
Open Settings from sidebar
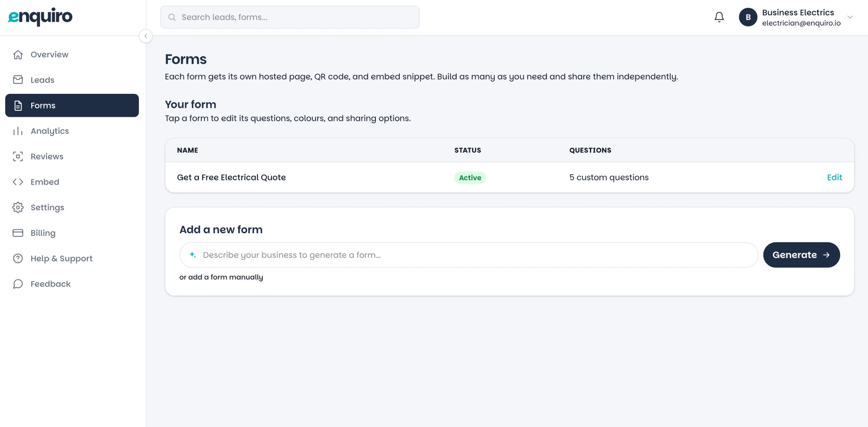click(x=72, y=208)
